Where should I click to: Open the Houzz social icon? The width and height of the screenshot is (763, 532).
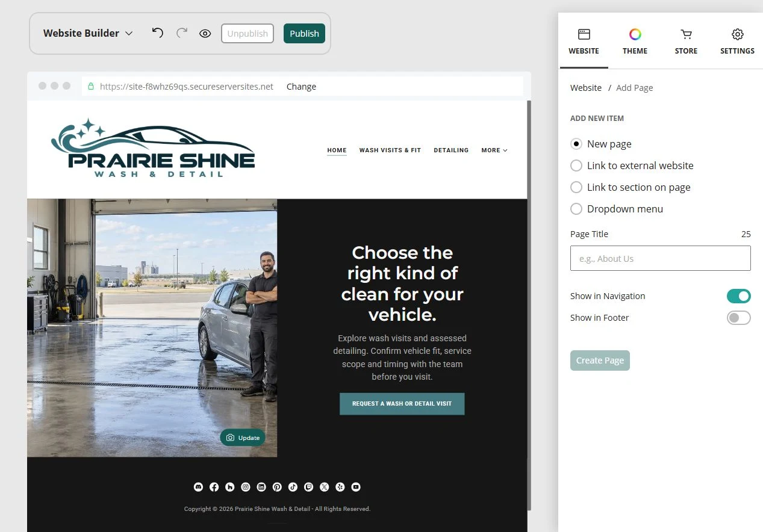pyautogui.click(x=230, y=487)
